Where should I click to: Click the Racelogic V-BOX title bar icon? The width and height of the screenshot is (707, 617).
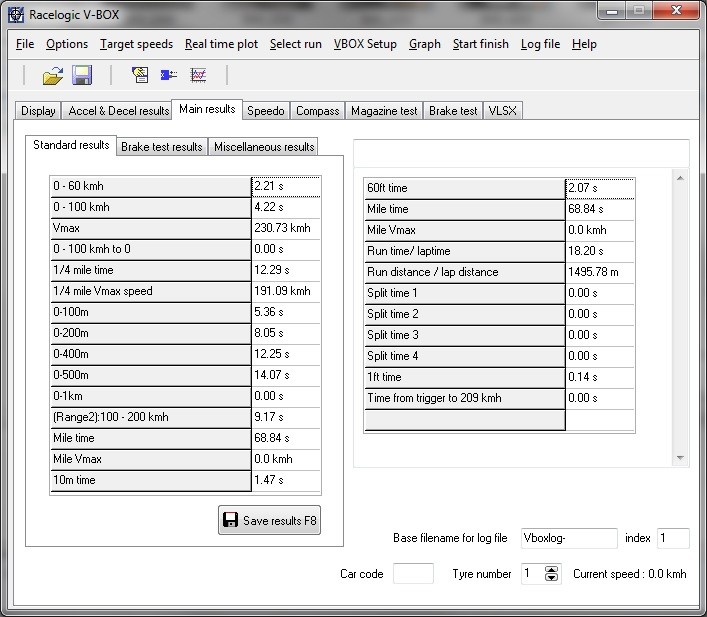click(15, 15)
